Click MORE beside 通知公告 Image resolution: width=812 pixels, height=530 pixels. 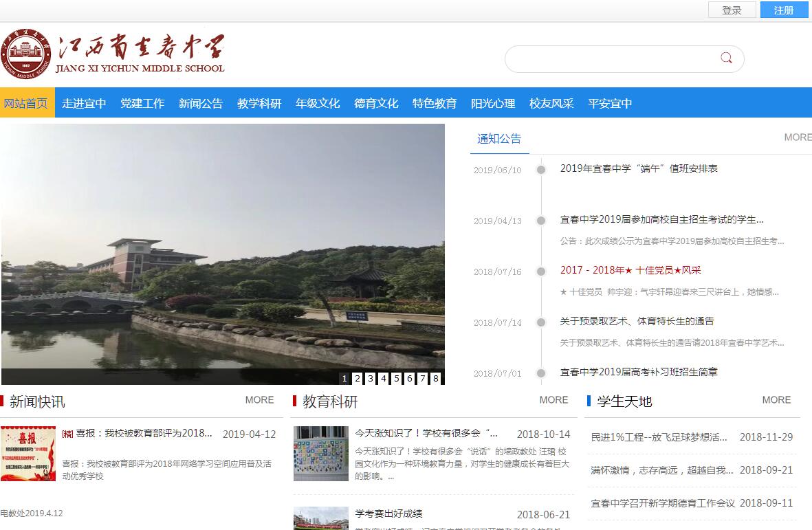[798, 137]
